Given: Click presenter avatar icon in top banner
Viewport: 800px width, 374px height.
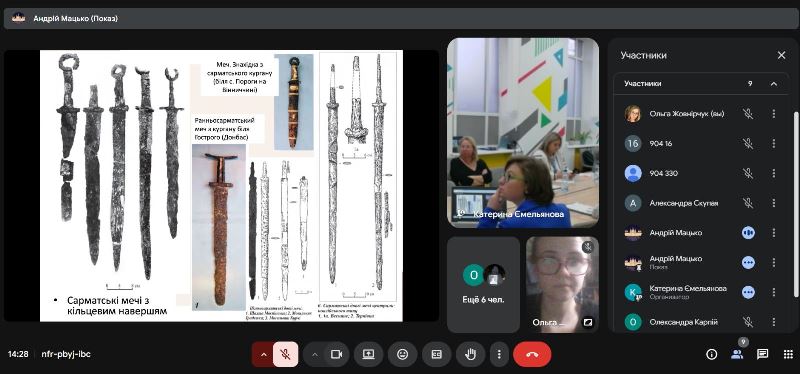Looking at the screenshot, I should [x=18, y=18].
